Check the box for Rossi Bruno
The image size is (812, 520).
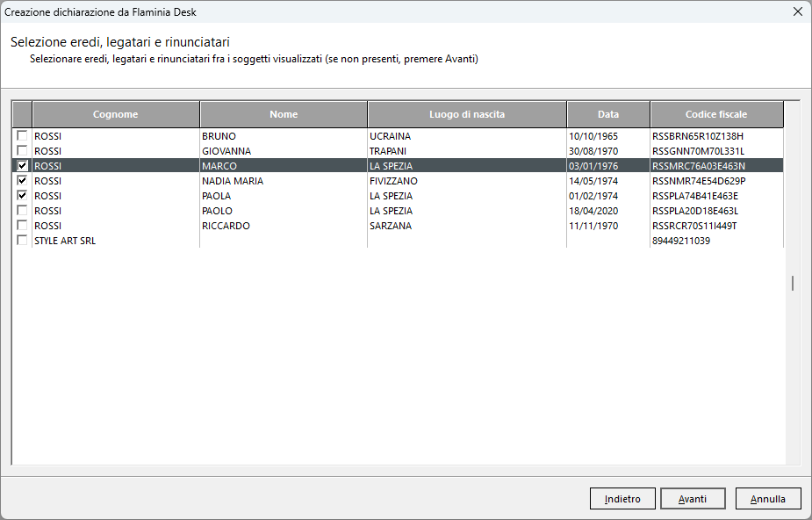[x=22, y=136]
